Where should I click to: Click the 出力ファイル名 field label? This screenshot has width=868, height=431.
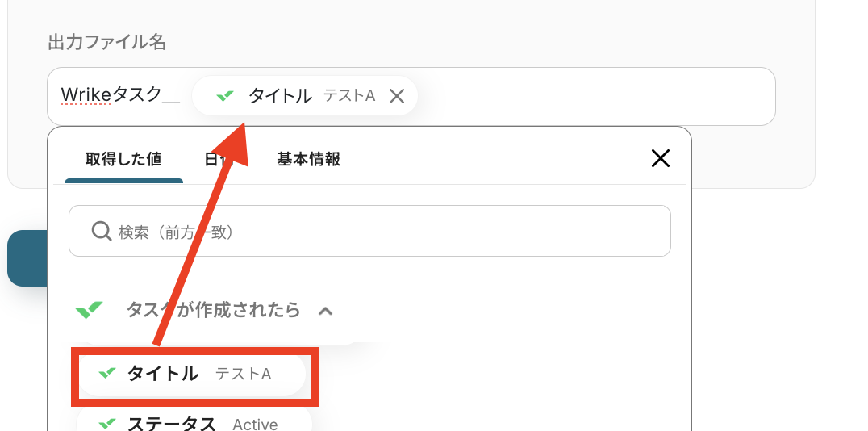pos(106,42)
